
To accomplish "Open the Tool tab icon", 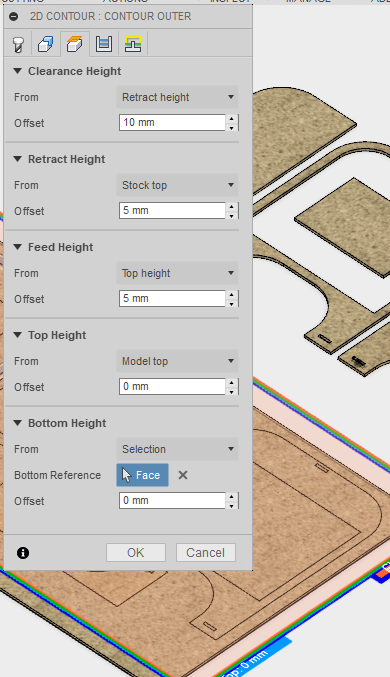I will pos(18,44).
